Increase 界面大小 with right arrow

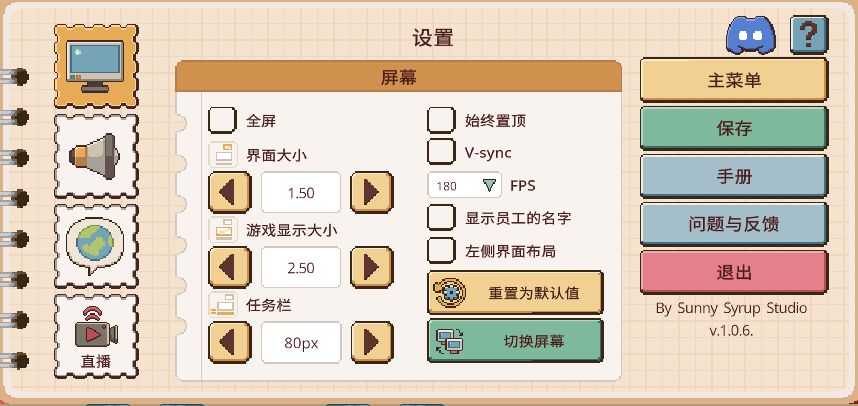click(x=371, y=191)
